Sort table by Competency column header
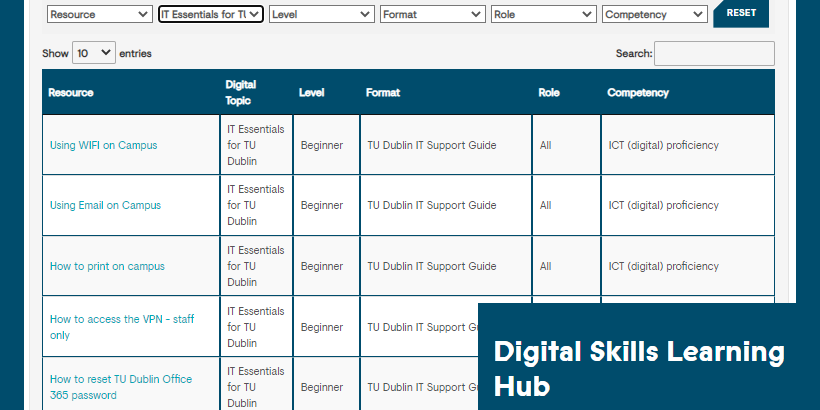The image size is (820, 410). tap(688, 93)
